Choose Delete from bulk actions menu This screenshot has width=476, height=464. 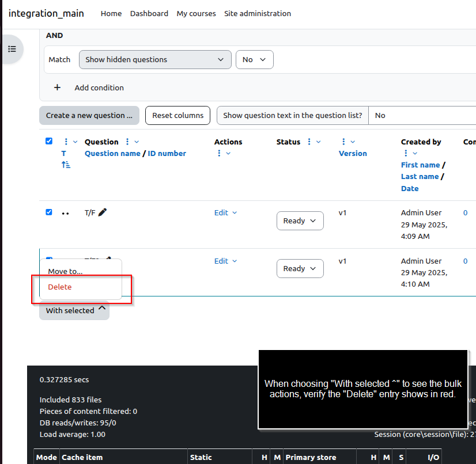pos(81,287)
